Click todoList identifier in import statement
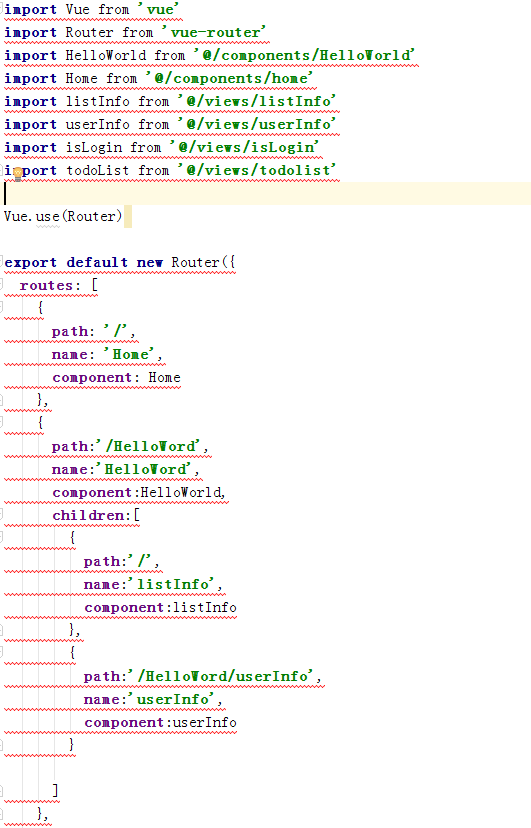The image size is (531, 828). point(98,171)
